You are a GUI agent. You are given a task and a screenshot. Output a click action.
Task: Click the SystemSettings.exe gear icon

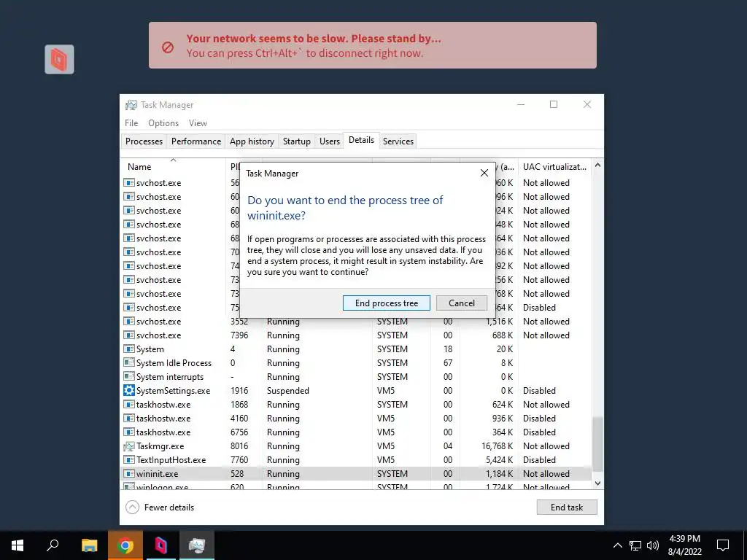point(128,391)
